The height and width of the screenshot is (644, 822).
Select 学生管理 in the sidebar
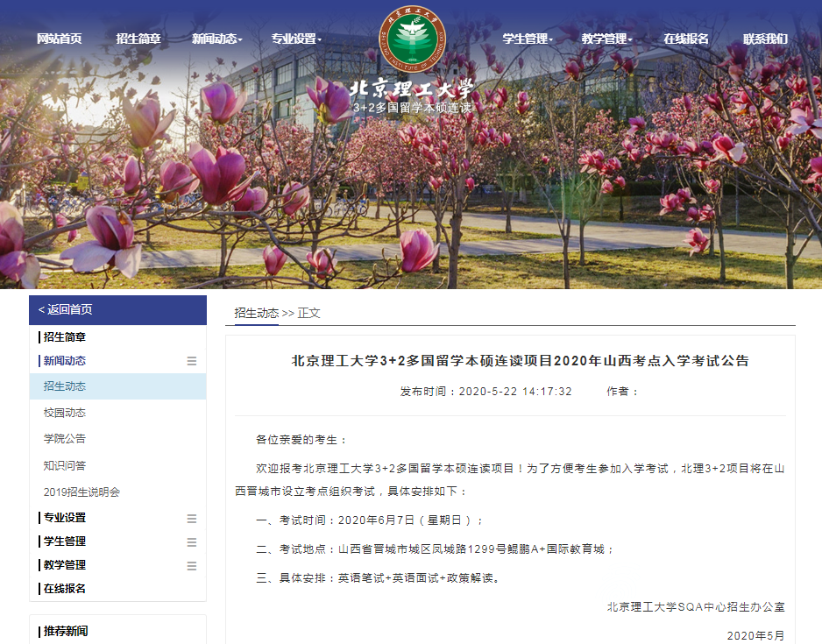coord(65,541)
